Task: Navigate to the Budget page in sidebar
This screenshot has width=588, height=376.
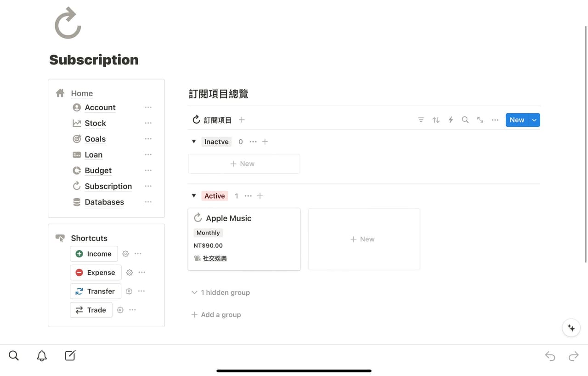Action: click(x=98, y=171)
